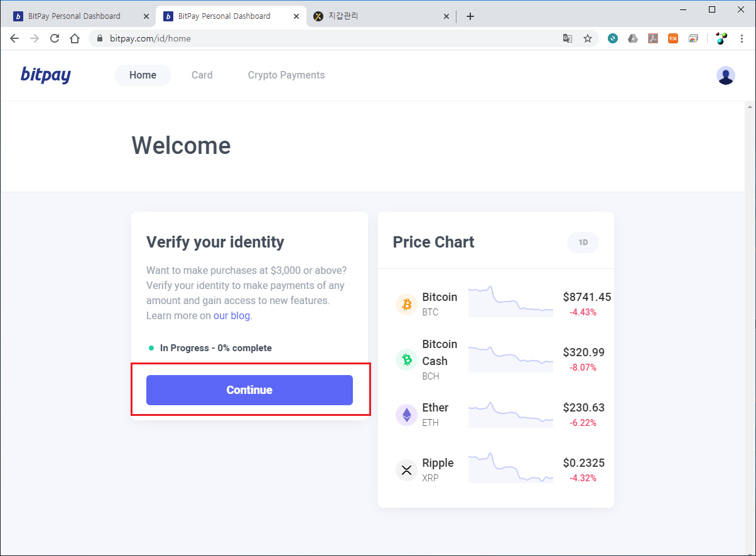Screen dimensions: 756x556
Task: Click the Bitcoin price $8741.45
Action: pos(587,297)
